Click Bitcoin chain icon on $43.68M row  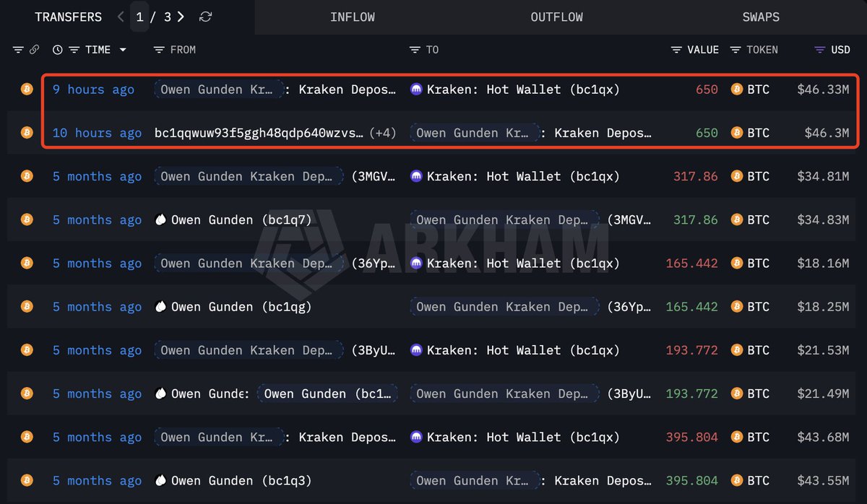[x=27, y=437]
